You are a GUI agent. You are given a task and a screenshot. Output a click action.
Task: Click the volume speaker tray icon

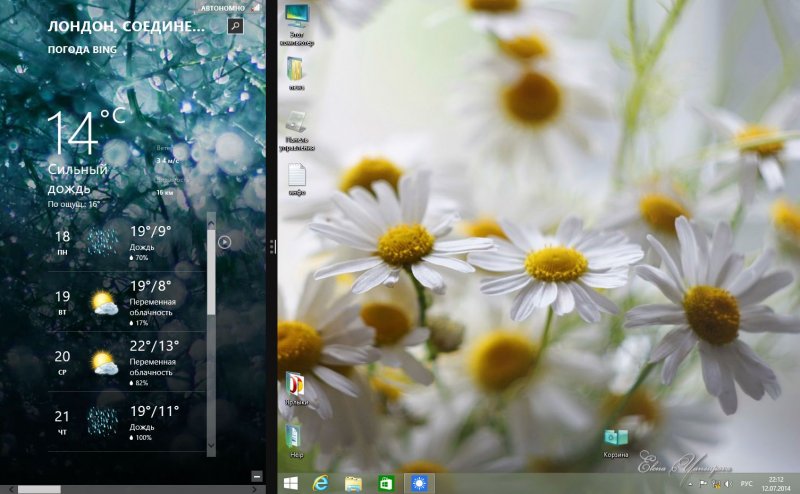[x=729, y=484]
